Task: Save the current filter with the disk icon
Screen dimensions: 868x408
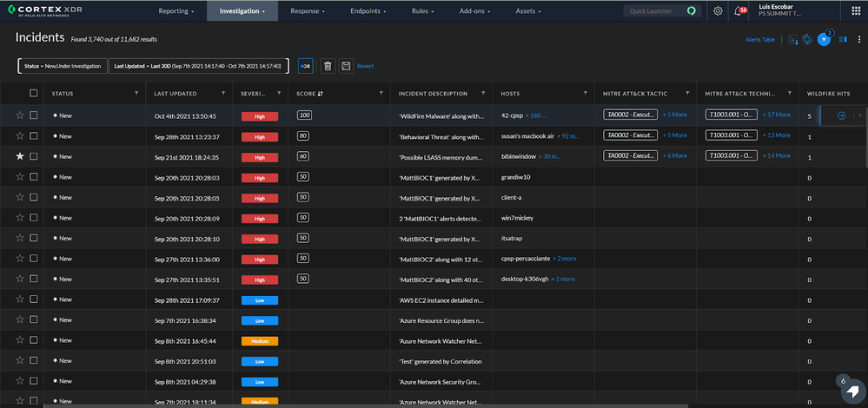Action: (346, 66)
